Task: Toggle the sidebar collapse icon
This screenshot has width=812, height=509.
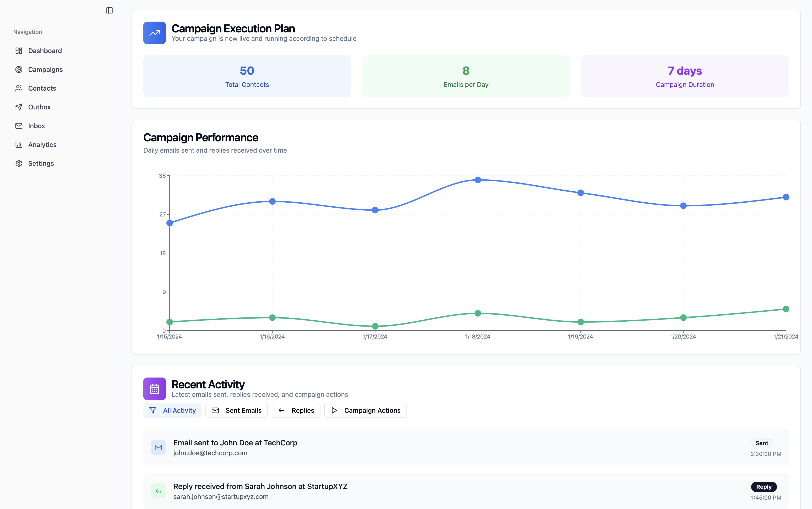Action: click(109, 10)
